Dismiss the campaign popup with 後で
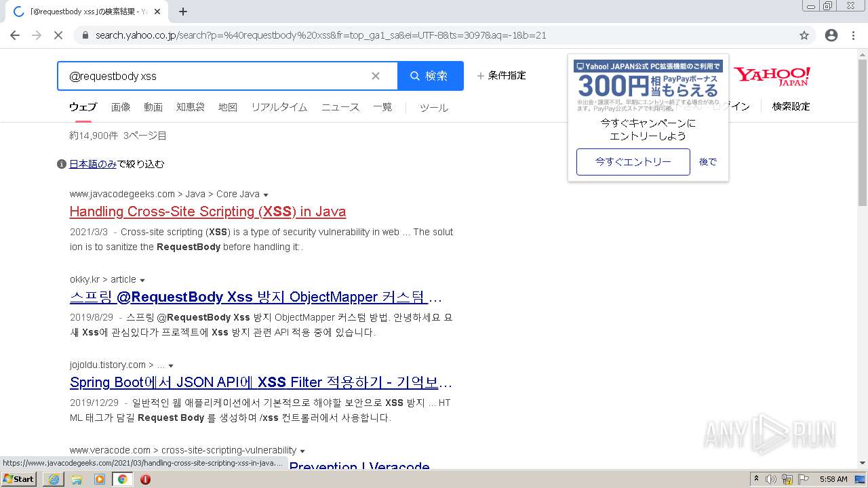Screen dimensions: 868x488 (708, 162)
